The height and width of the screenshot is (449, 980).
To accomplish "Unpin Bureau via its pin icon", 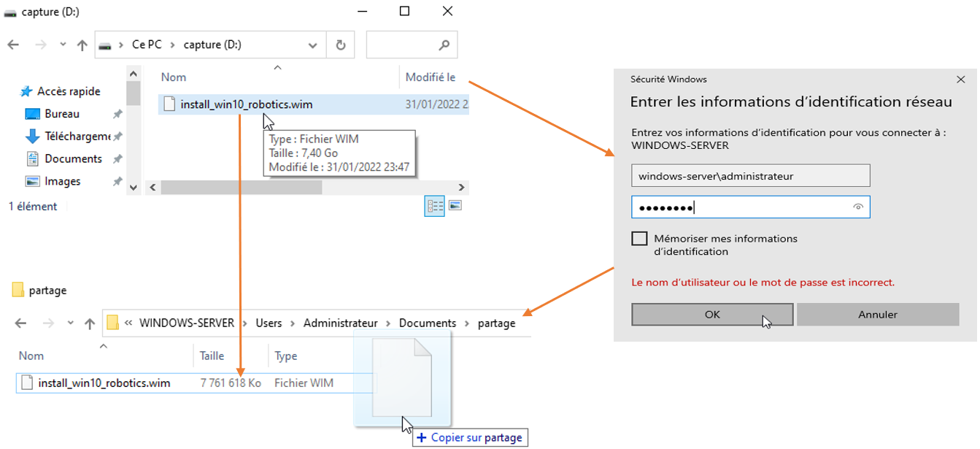I will tap(117, 115).
